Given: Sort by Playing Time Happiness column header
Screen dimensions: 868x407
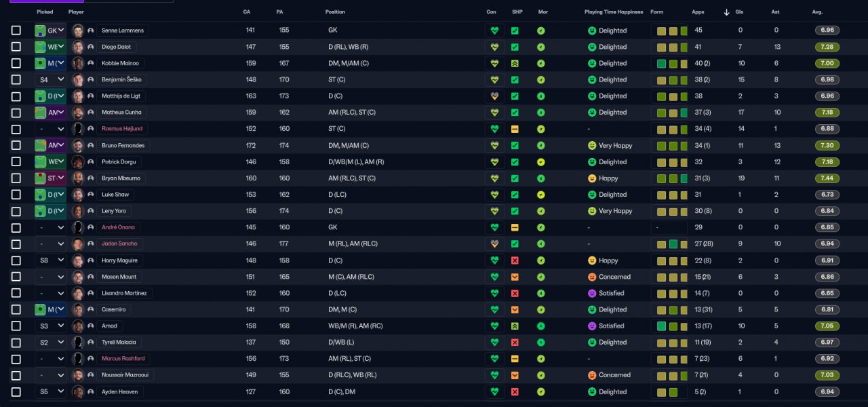Looking at the screenshot, I should (x=613, y=12).
